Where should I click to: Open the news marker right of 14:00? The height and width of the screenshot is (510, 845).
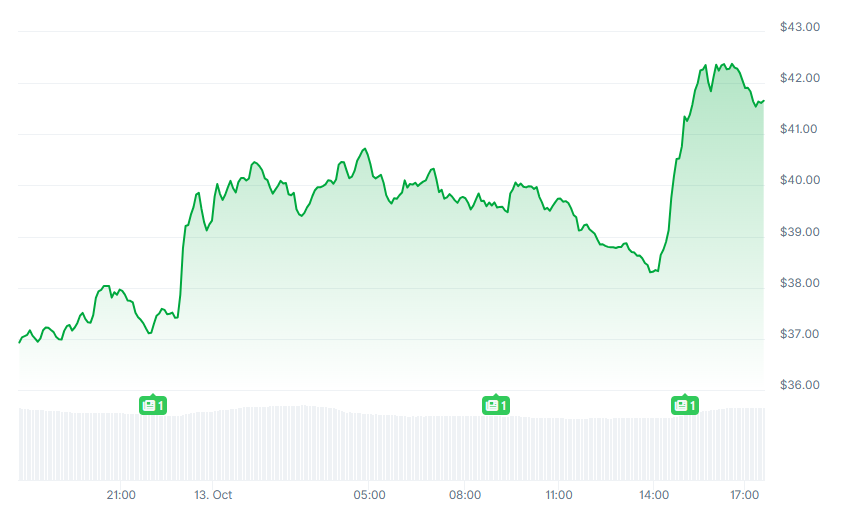coord(684,405)
